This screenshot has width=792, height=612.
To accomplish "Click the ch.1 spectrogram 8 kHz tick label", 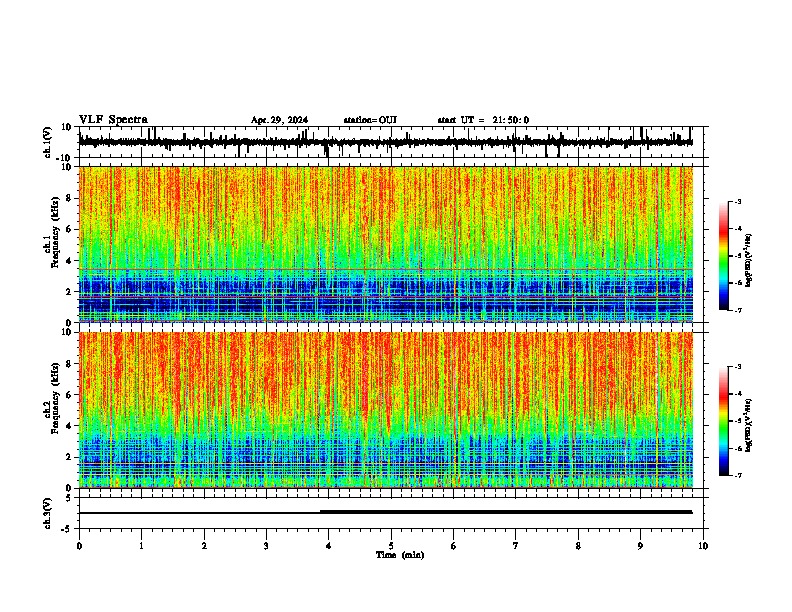I will pos(69,198).
